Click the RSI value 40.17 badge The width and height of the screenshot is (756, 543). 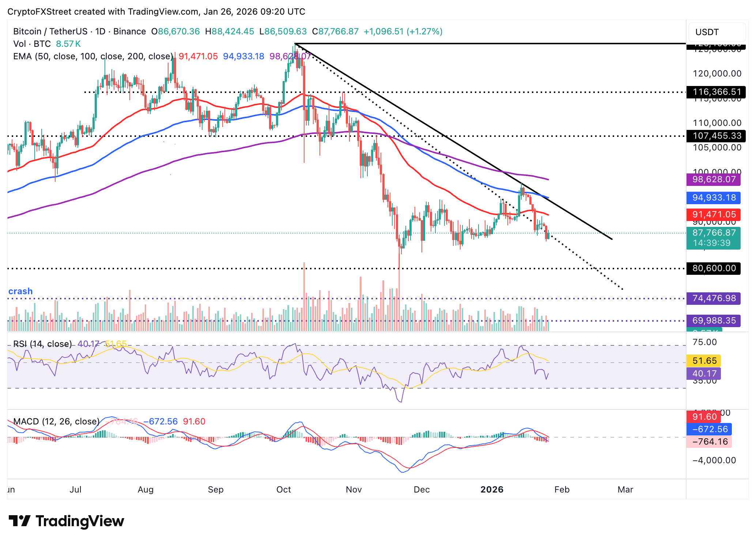coord(704,374)
